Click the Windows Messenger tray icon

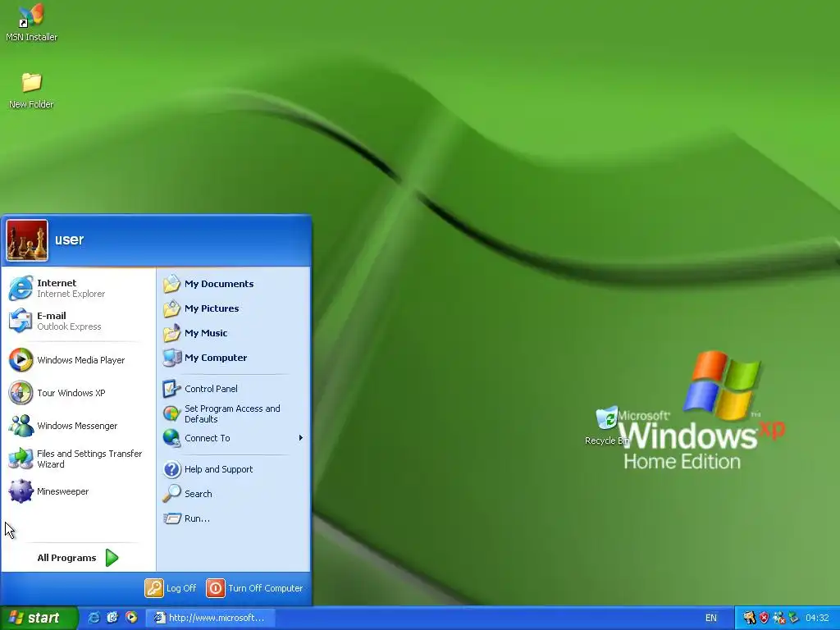pos(779,618)
